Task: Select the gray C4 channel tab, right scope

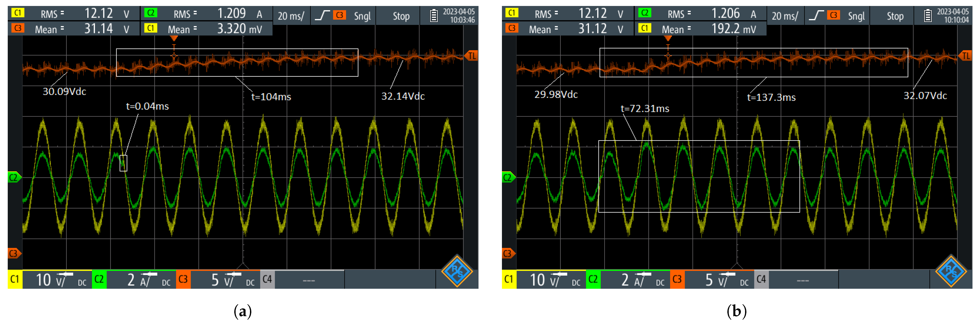Action: point(761,279)
